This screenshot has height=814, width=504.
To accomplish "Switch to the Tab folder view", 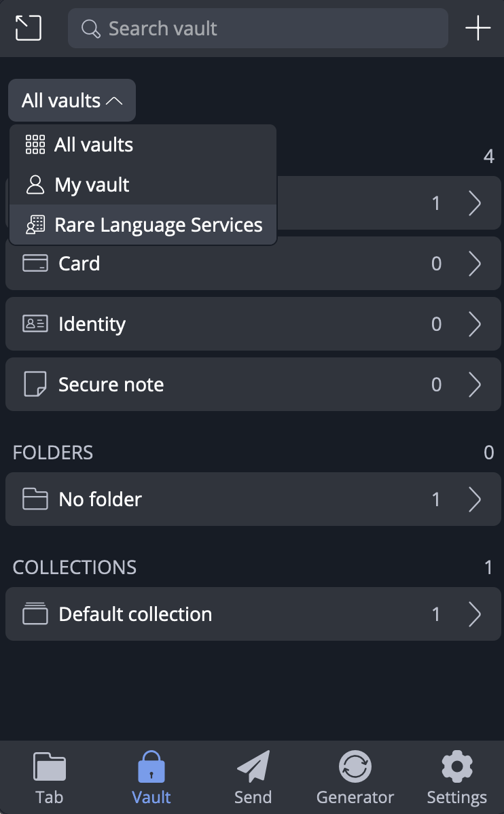I will [x=49, y=768].
